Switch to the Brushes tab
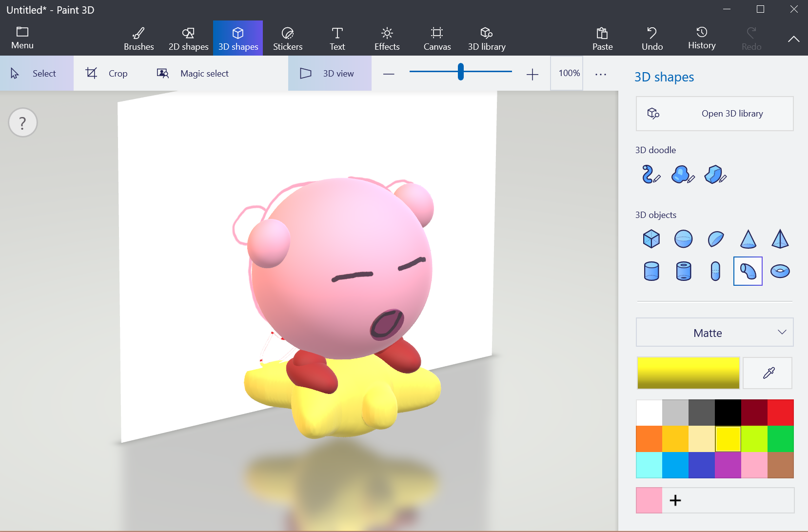The height and width of the screenshot is (532, 808). pyautogui.click(x=139, y=39)
